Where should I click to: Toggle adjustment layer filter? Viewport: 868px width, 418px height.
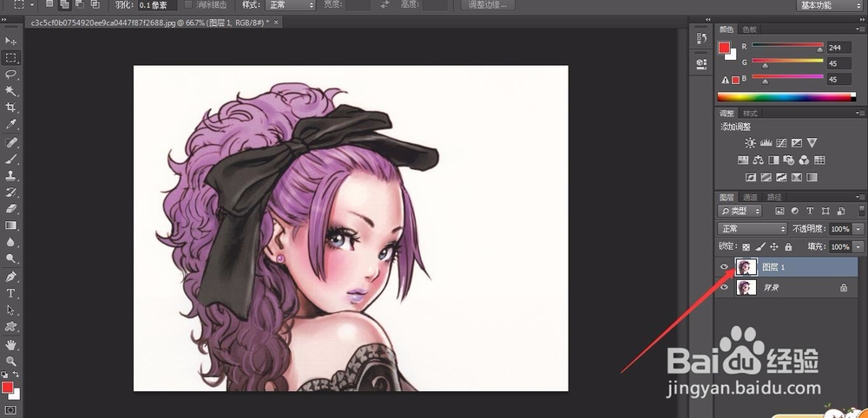click(x=795, y=211)
